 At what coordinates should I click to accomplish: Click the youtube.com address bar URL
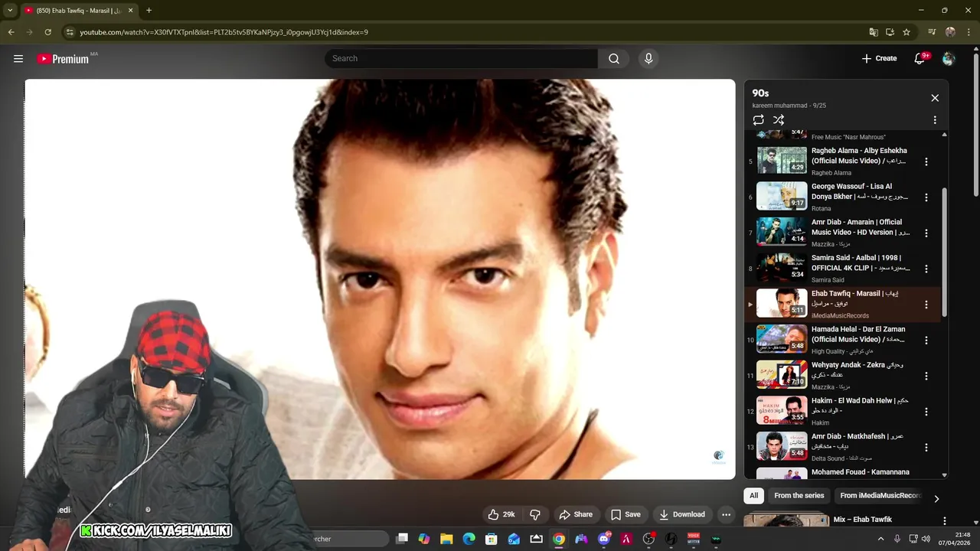pyautogui.click(x=224, y=32)
